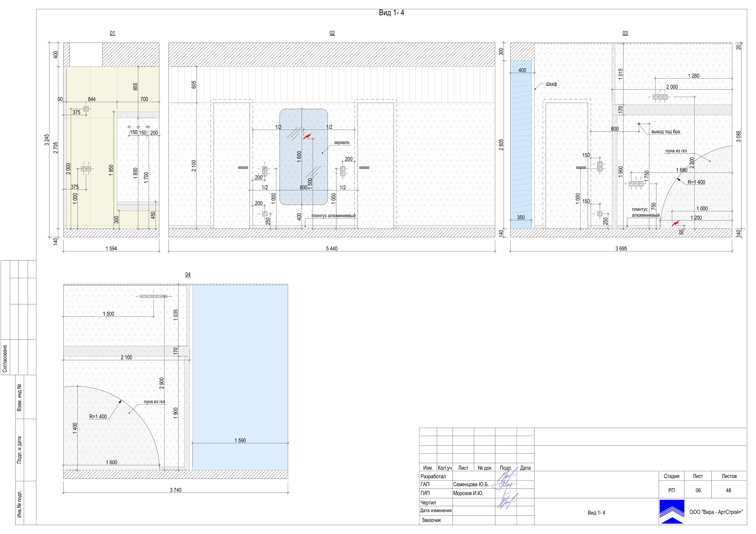Click the Взам. инд.№ side label
The height and width of the screenshot is (534, 756).
tap(19, 397)
